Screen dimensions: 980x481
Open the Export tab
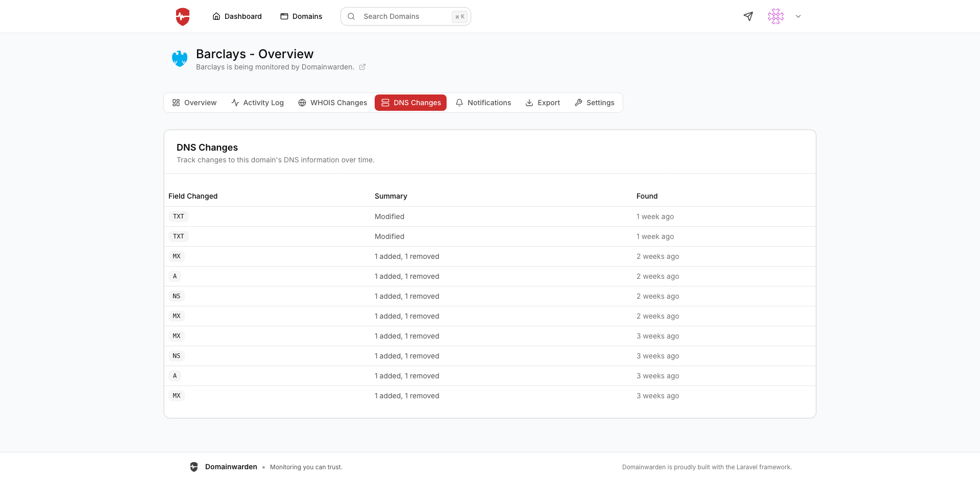point(543,103)
